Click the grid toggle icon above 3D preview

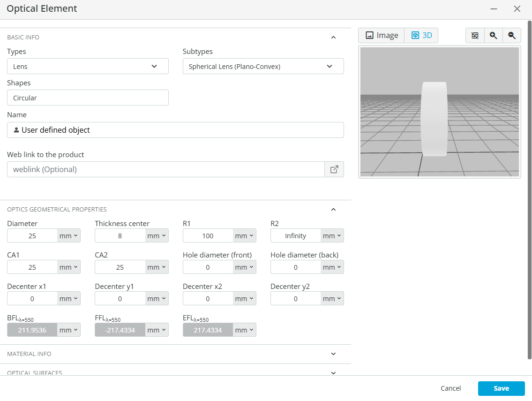pyautogui.click(x=475, y=35)
